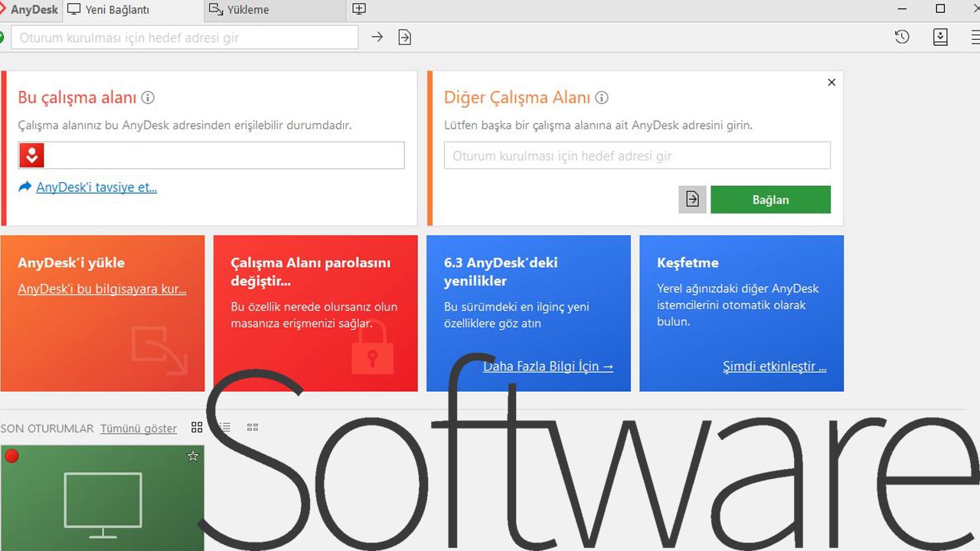The width and height of the screenshot is (980, 551).
Task: Close the Diğer Çalışma Alanı panel
Action: point(831,83)
